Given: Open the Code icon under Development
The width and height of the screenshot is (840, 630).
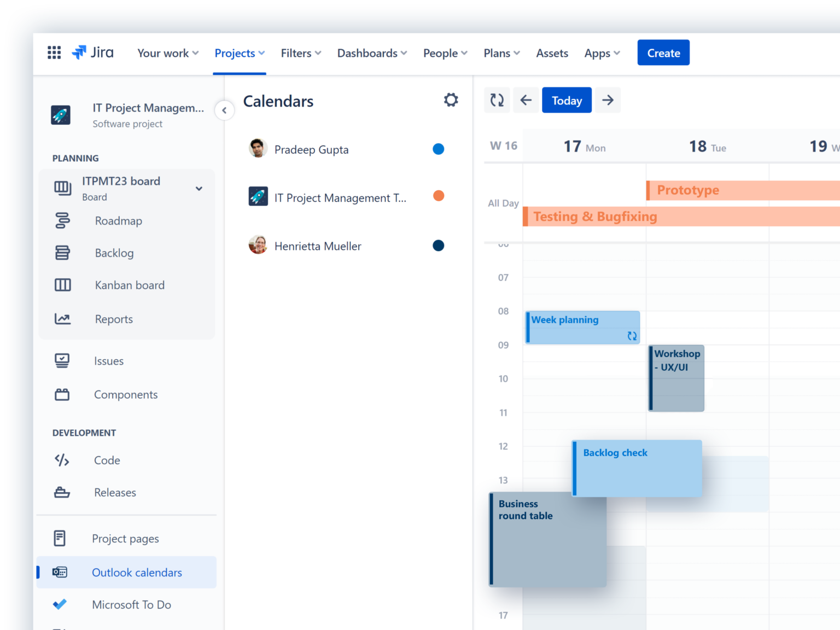Looking at the screenshot, I should [x=62, y=460].
